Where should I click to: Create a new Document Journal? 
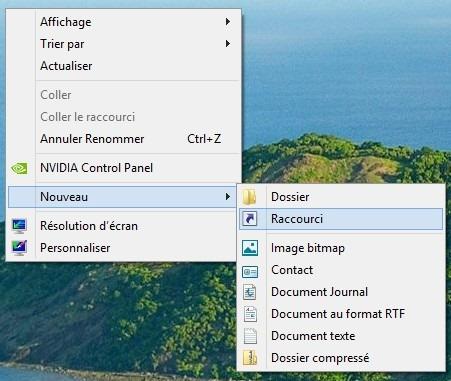341,292
